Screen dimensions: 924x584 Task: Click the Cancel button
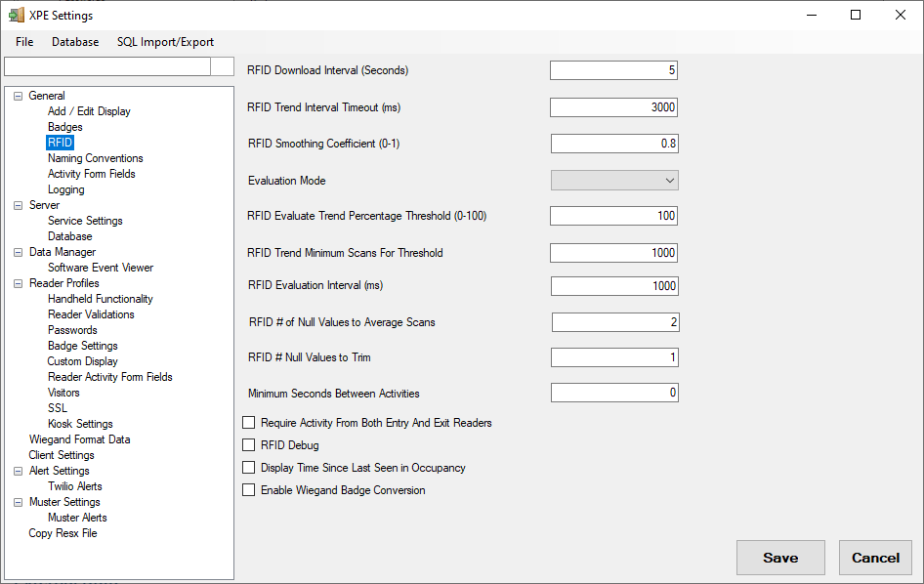[875, 558]
